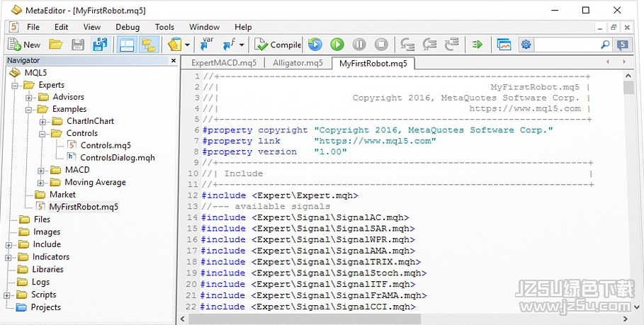Select Controls.mq5 file in Navigator
Image resolution: width=644 pixels, height=325 pixels.
pyautogui.click(x=106, y=145)
